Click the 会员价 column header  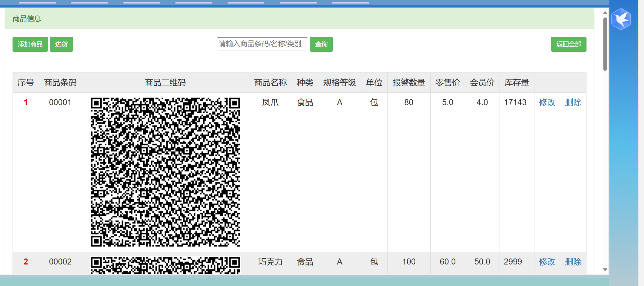[x=482, y=83]
